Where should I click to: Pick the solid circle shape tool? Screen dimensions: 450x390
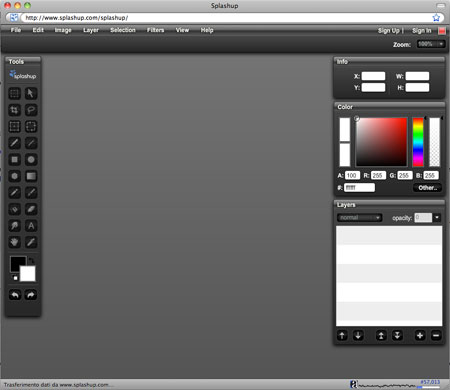31,160
